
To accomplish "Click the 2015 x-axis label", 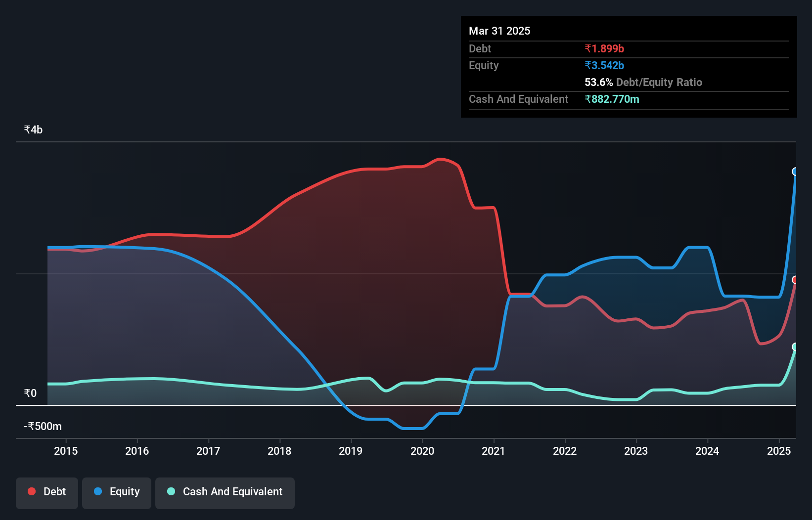I will [66, 451].
